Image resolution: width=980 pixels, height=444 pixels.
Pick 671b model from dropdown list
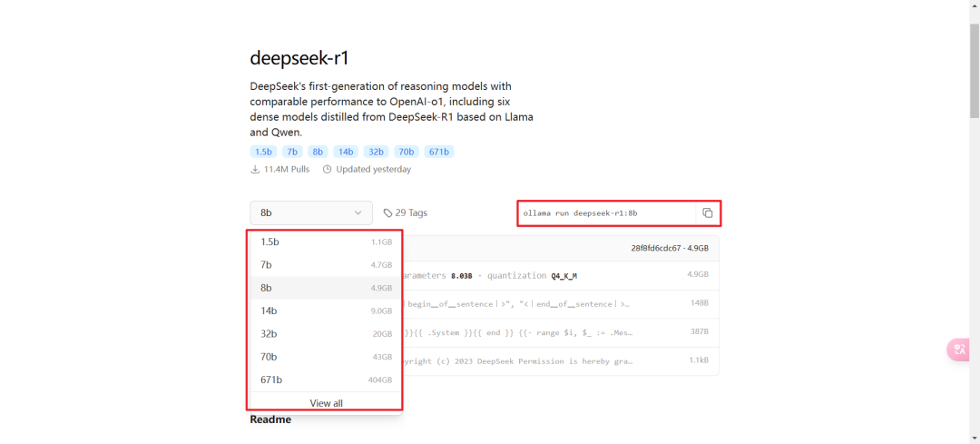[x=327, y=380]
